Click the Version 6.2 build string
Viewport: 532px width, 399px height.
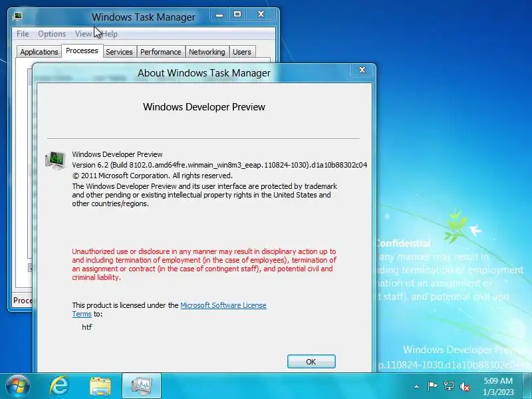point(219,165)
